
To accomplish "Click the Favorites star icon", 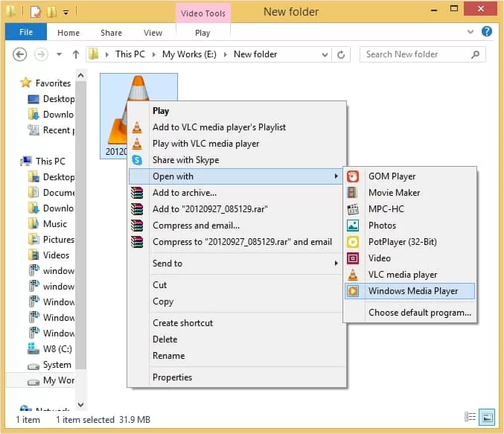I will coord(26,83).
